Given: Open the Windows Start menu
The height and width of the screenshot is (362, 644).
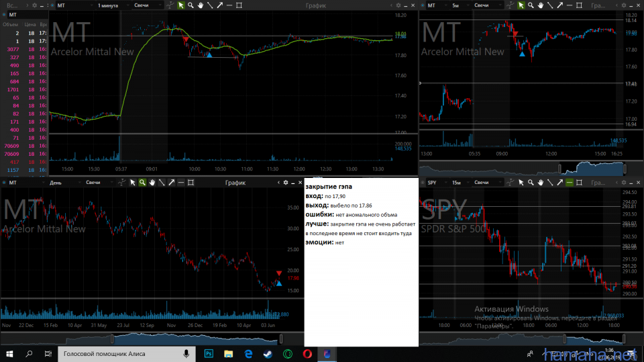Looking at the screenshot, I should 9,353.
